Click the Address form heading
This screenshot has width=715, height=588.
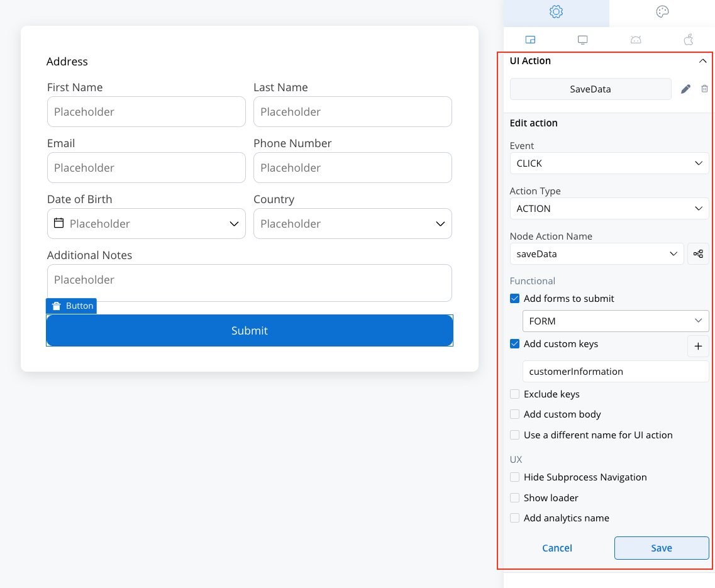(x=67, y=62)
